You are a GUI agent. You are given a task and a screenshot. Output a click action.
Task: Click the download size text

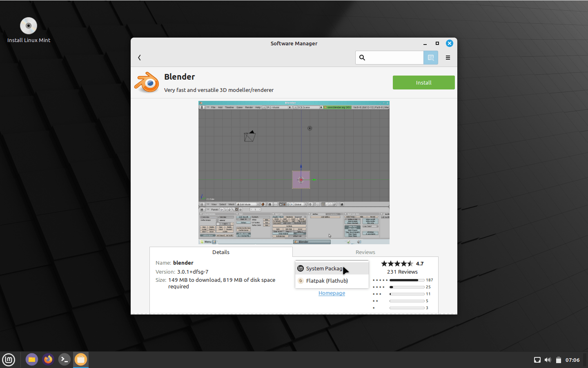click(x=222, y=283)
